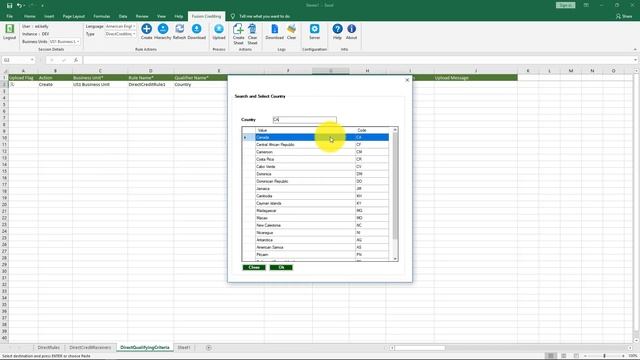Switch to the Sheet1 sheet tab
Viewport: 640px width, 360px height.
coord(184,348)
